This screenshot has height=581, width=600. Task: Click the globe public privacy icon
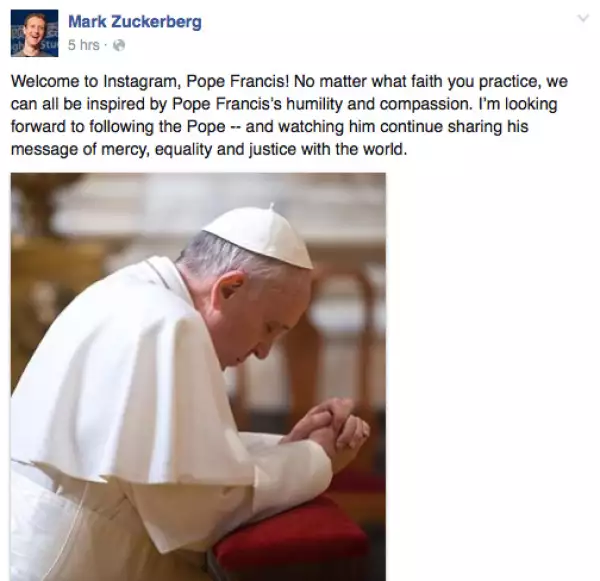[x=119, y=45]
